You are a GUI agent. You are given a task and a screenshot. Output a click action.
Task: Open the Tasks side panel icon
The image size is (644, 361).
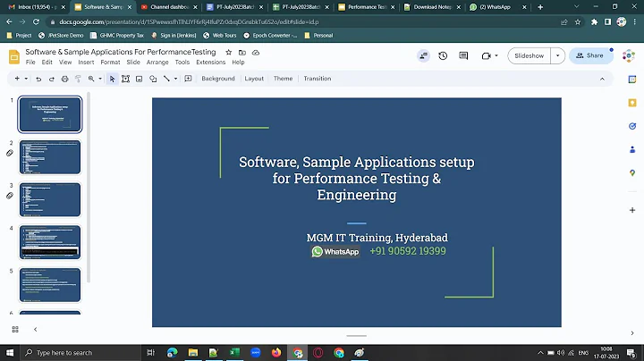pos(632,126)
